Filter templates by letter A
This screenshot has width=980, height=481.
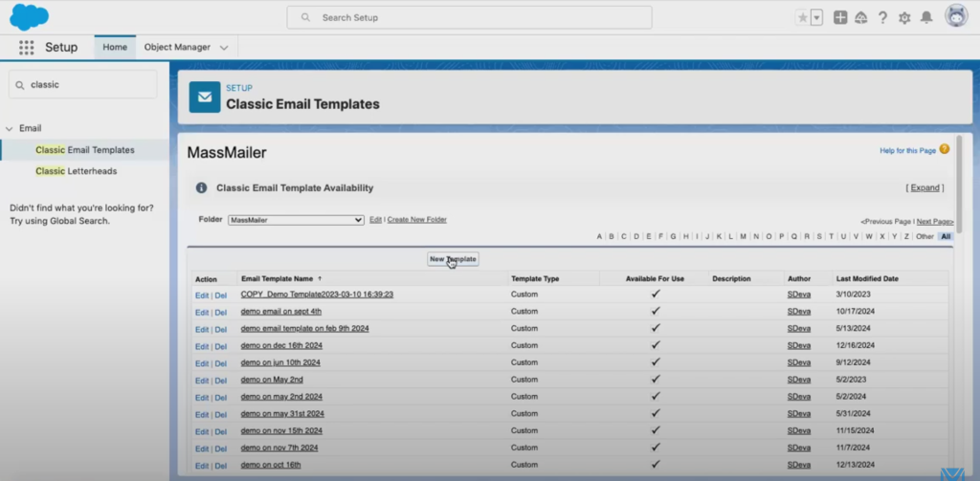[x=599, y=237]
